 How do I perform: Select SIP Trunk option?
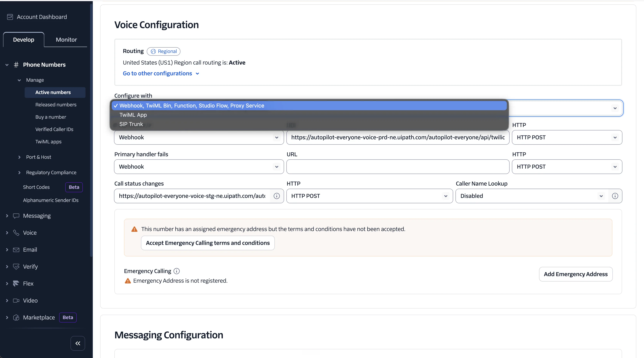pos(309,124)
